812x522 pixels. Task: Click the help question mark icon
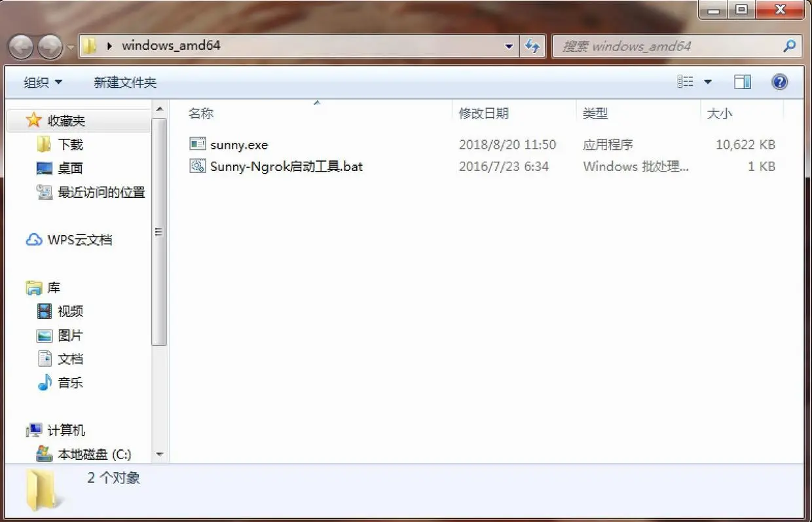pyautogui.click(x=779, y=81)
